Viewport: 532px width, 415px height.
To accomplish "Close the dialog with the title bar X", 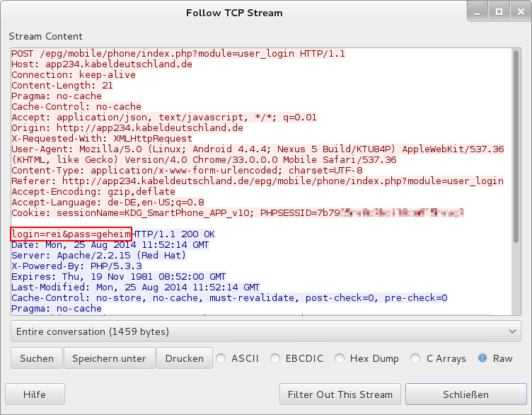I will point(517,12).
